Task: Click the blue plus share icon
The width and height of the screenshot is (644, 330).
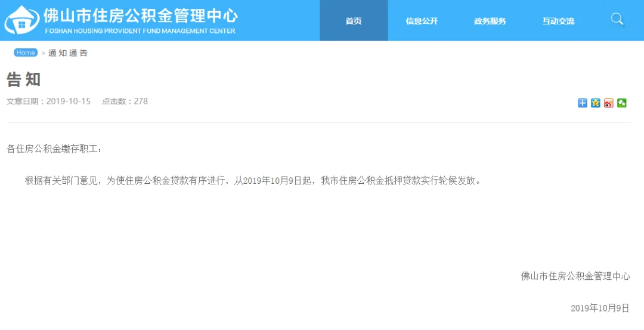Action: [583, 103]
